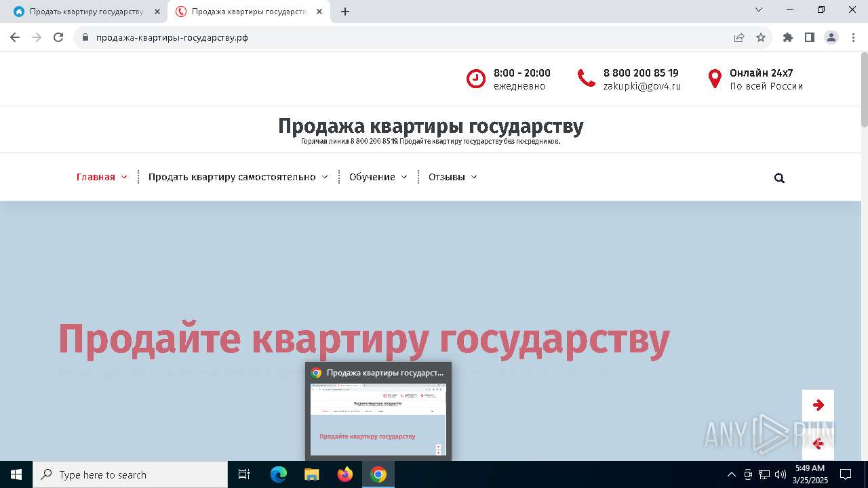Open the 'Отзывы' menu item

point(447,177)
